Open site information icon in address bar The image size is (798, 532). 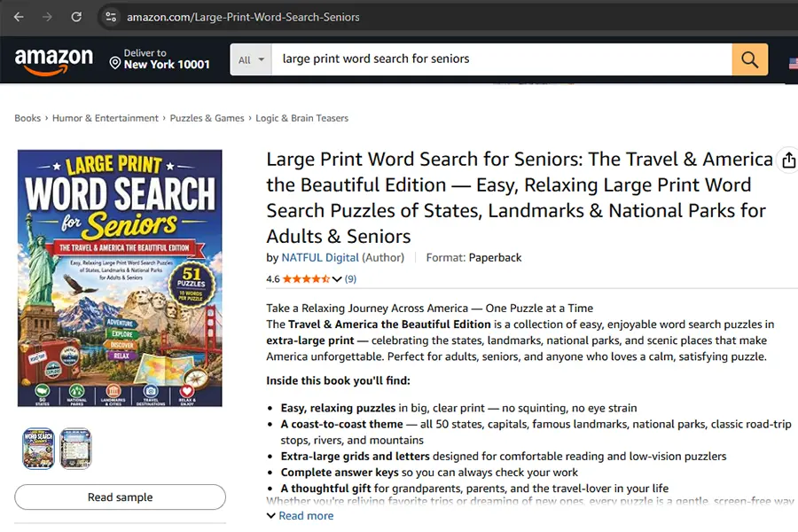pos(111,17)
